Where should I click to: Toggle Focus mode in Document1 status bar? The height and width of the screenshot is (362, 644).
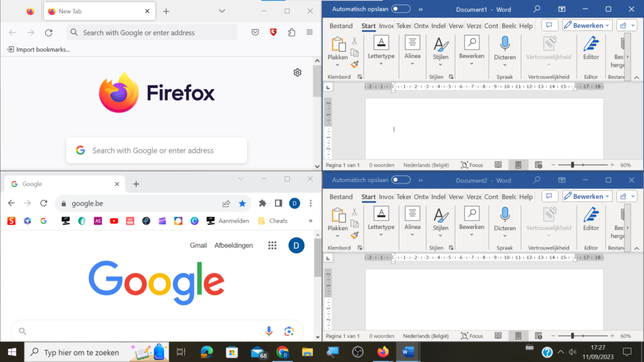(x=472, y=165)
